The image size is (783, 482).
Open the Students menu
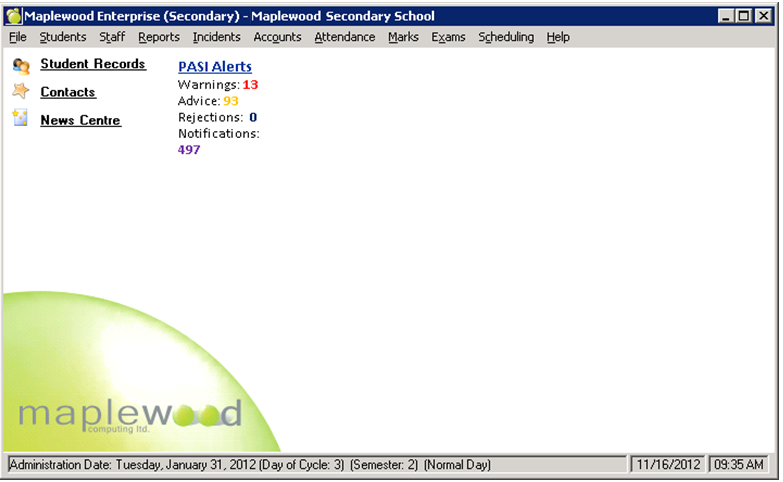pos(63,37)
